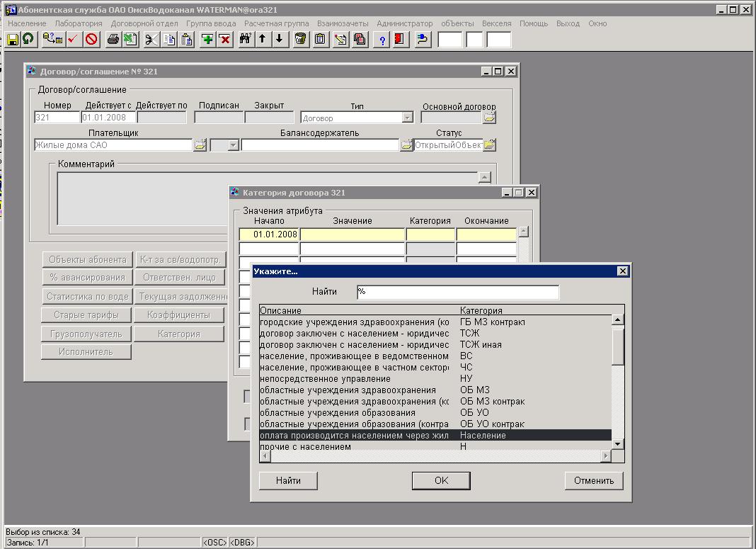Expand the Тип dropdown showing Договор
The width and height of the screenshot is (756, 549).
[x=408, y=118]
